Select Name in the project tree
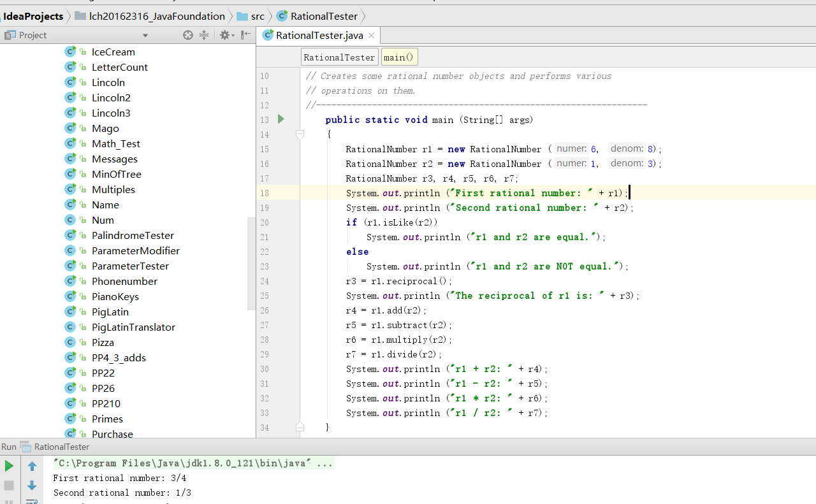 (x=105, y=205)
